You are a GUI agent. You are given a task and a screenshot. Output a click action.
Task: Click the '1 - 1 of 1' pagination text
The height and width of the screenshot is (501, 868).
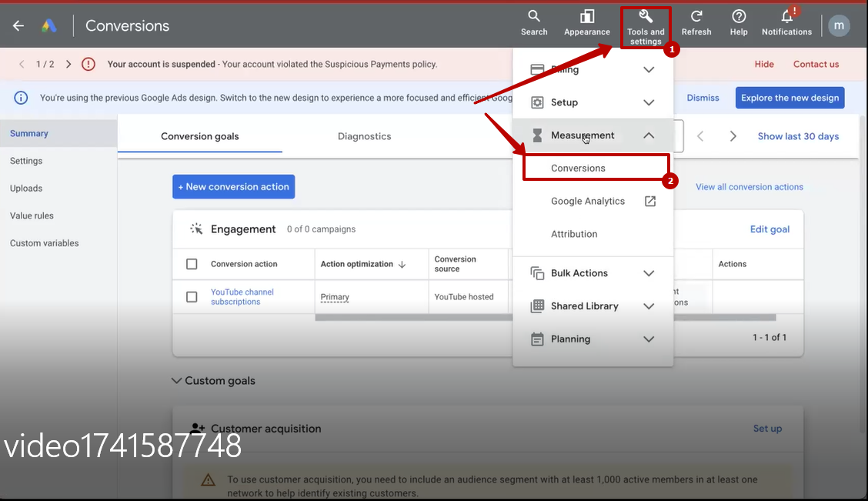770,337
